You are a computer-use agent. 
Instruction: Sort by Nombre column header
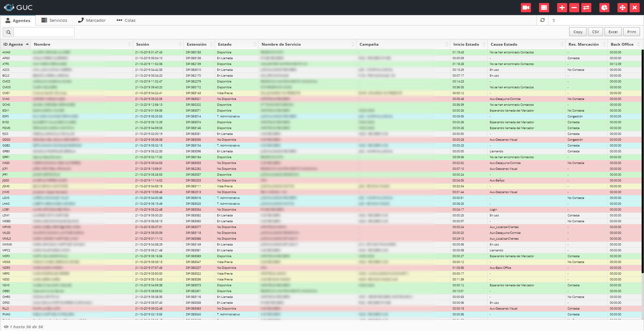tap(82, 44)
